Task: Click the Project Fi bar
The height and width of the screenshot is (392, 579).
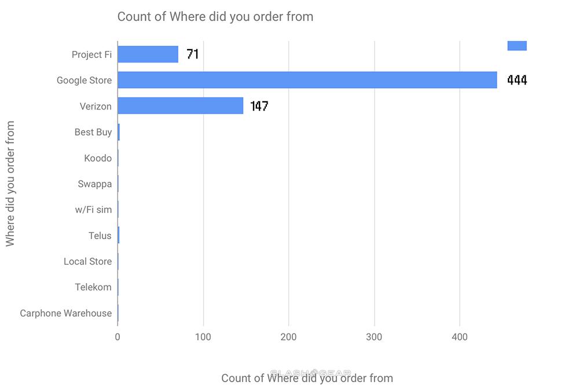Action: 148,54
